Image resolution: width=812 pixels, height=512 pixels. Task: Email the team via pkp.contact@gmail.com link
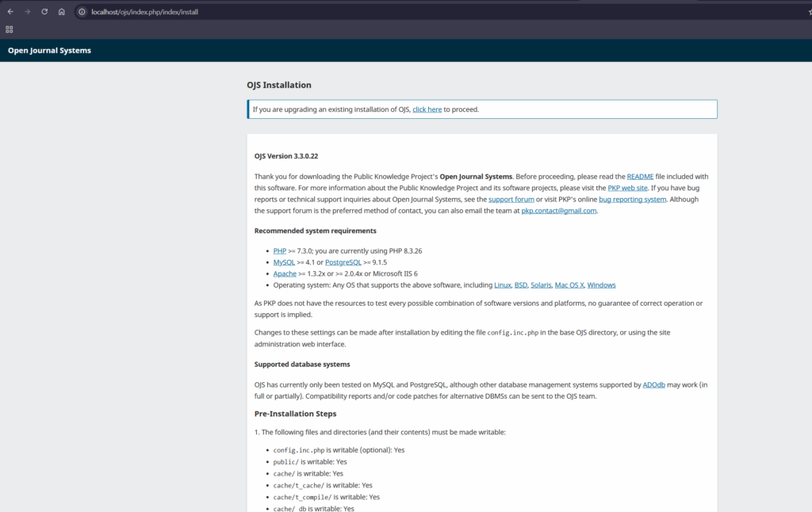coord(557,210)
